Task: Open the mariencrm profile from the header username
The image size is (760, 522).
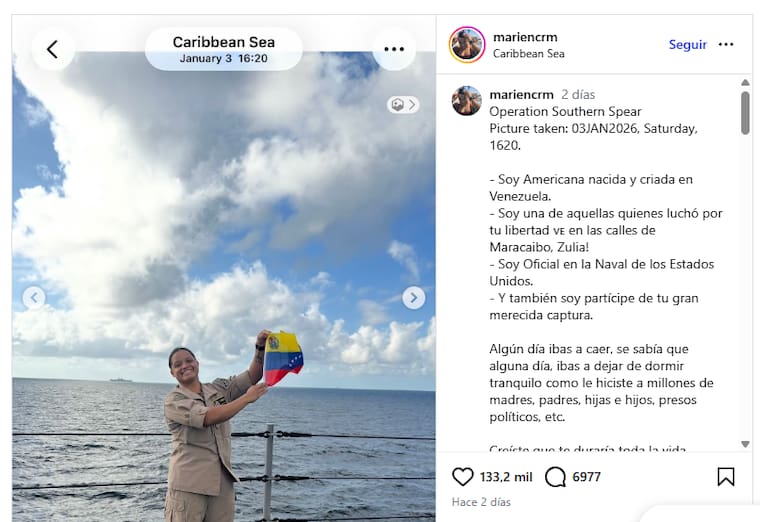Action: [x=525, y=37]
